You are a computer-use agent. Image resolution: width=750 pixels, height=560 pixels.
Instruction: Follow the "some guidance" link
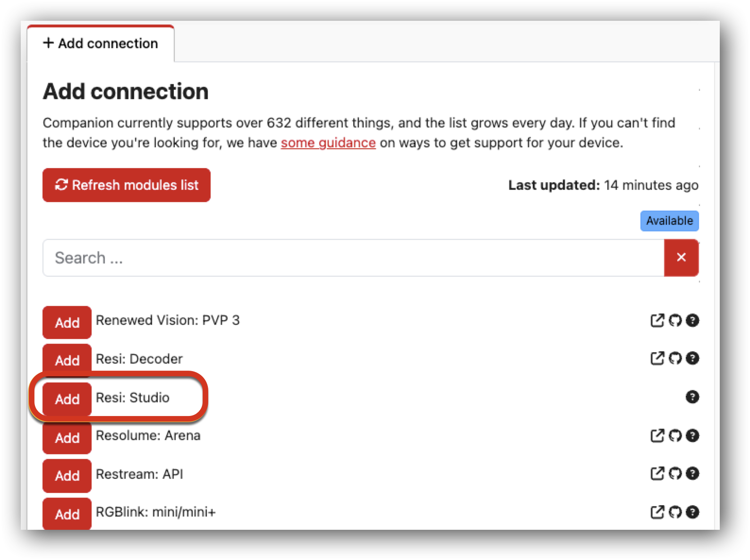coord(328,143)
